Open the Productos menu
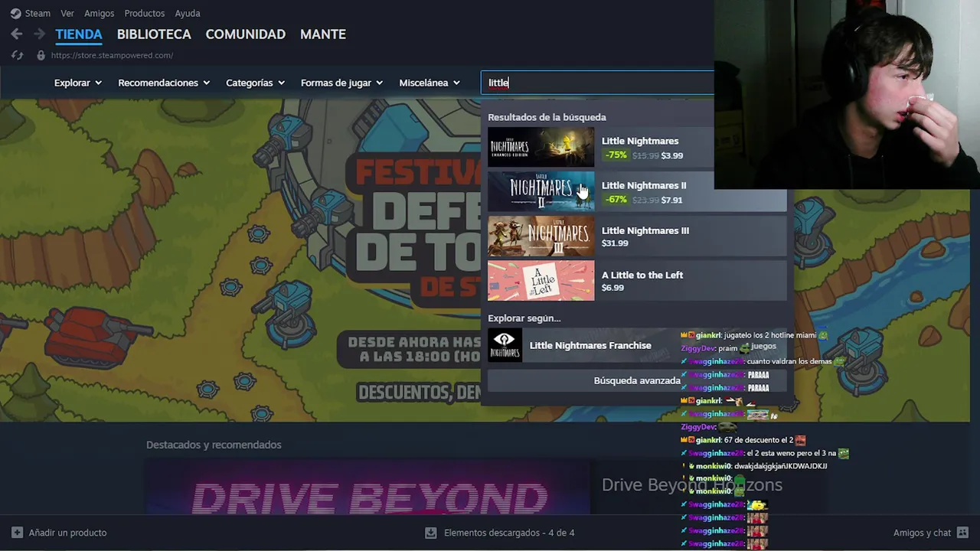The width and height of the screenshot is (980, 551). [x=145, y=13]
